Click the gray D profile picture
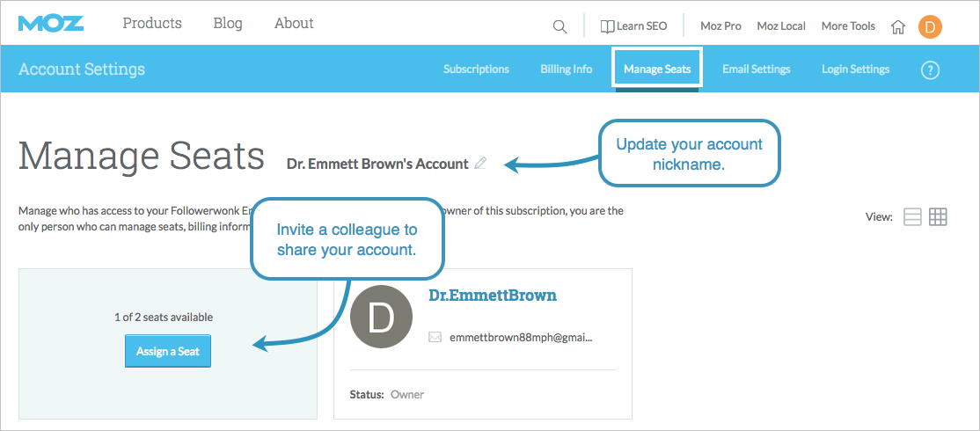 click(381, 317)
